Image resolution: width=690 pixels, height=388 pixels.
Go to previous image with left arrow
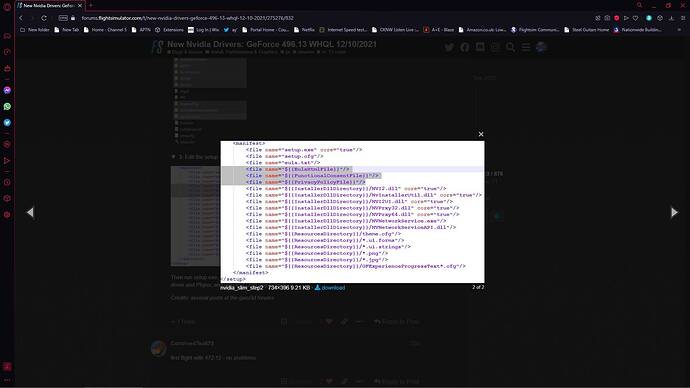point(30,212)
